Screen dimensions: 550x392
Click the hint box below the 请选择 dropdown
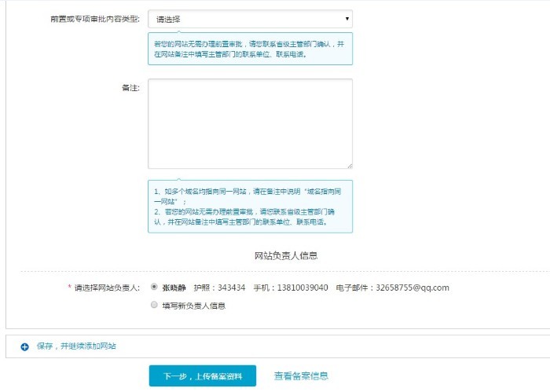(250, 49)
